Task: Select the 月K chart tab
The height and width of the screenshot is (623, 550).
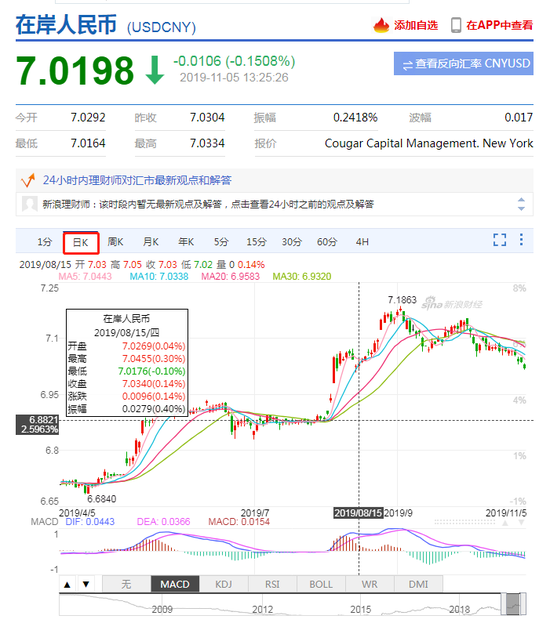Action: pyautogui.click(x=151, y=242)
